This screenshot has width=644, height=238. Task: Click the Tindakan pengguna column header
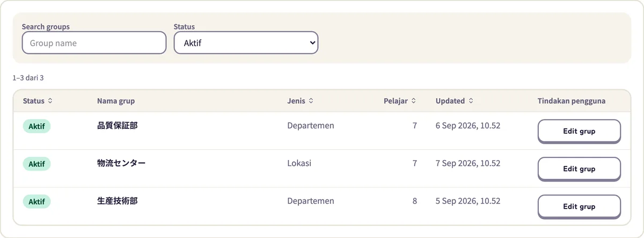click(x=572, y=101)
